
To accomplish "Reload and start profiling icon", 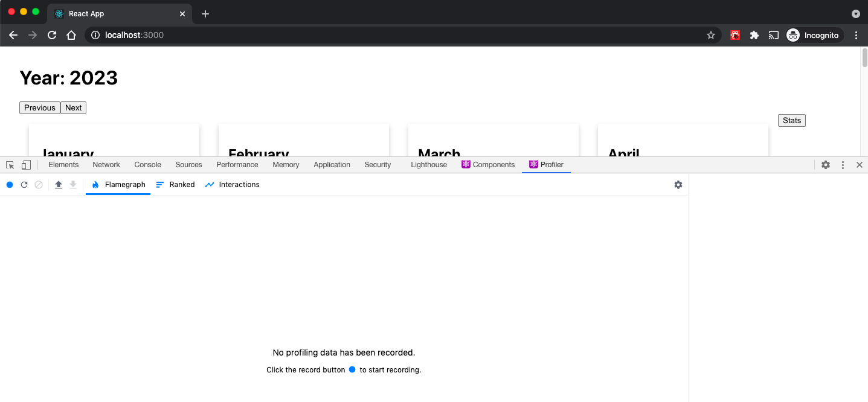I will click(24, 185).
